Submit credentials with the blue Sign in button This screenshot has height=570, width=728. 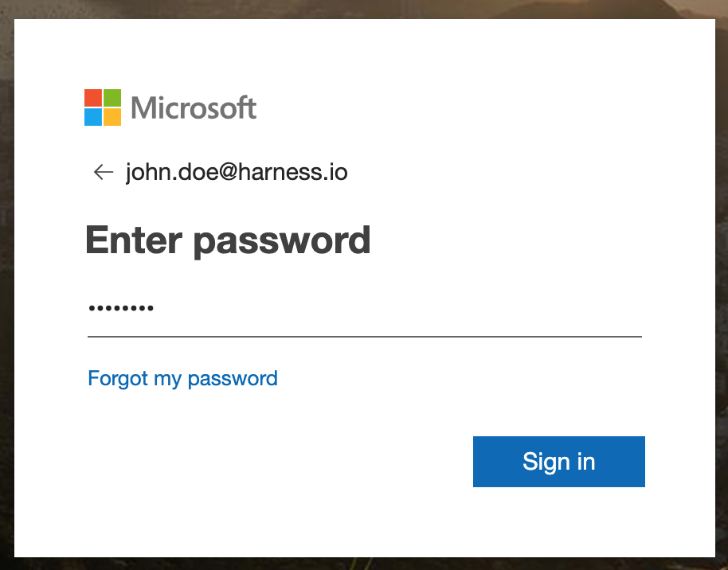pyautogui.click(x=559, y=462)
